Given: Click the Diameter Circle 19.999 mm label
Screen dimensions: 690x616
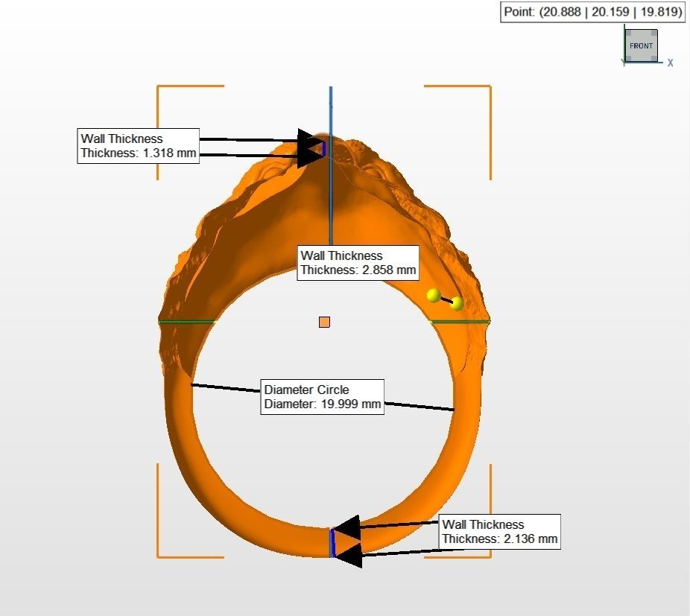Looking at the screenshot, I should coord(322,397).
